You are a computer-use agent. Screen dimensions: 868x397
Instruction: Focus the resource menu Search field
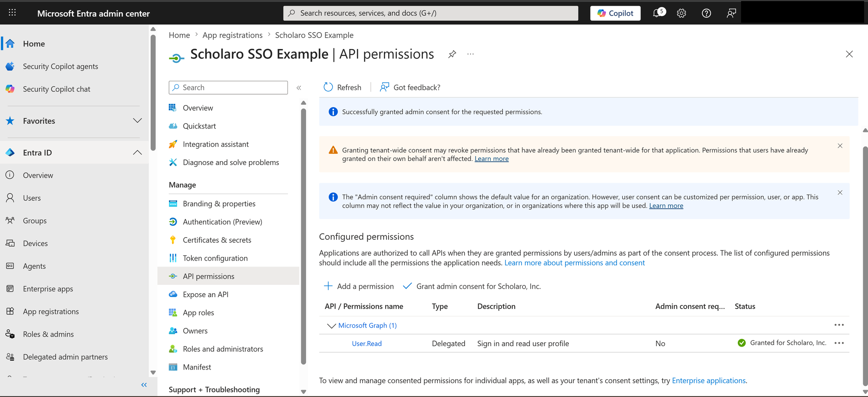click(x=228, y=87)
